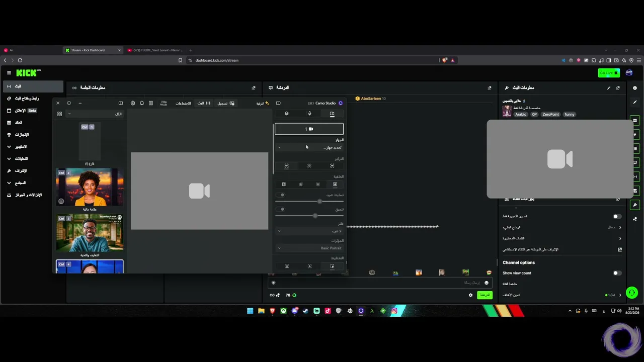Switch to the Stream - Kick Dashboard tab
Screen dimensions: 644x362
(x=94, y=50)
